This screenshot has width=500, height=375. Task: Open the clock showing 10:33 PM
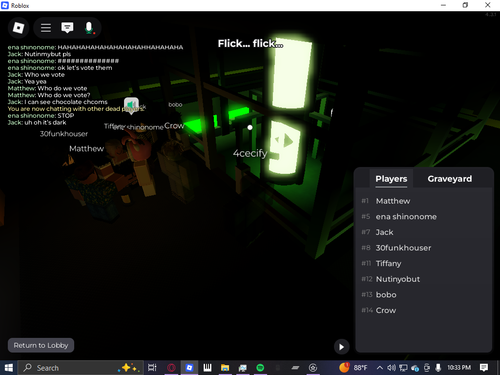coord(459,368)
